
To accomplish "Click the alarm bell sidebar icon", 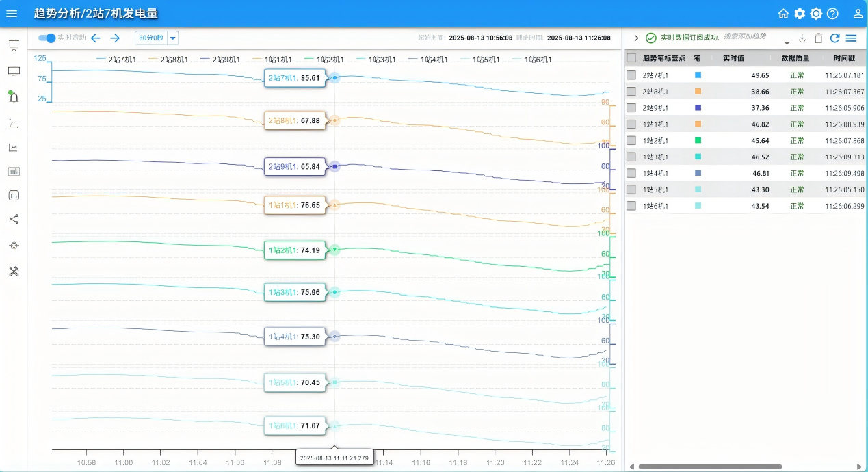I will tap(13, 97).
